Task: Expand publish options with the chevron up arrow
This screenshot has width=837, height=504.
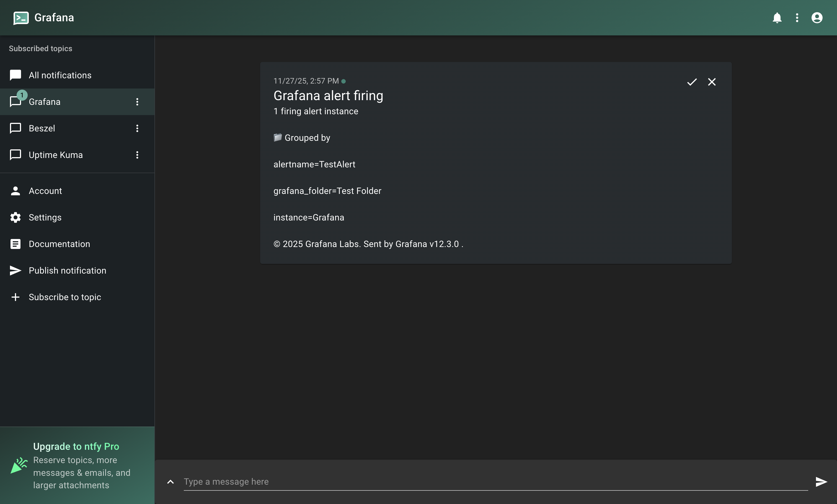Action: 170,482
